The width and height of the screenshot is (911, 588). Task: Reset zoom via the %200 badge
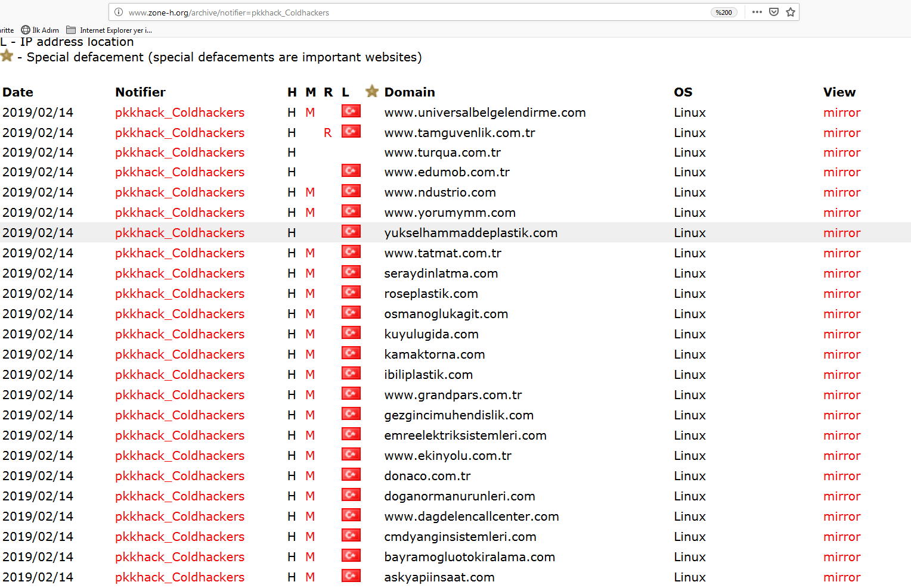pos(724,13)
